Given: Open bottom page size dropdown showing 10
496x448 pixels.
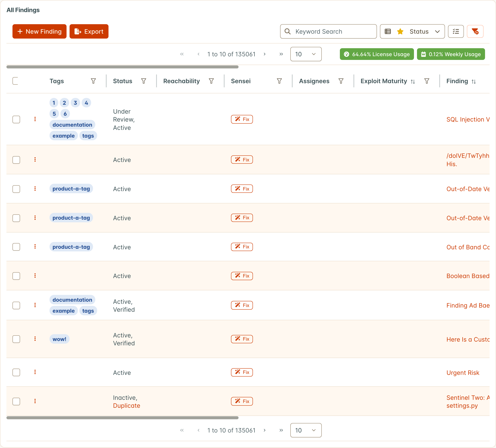Looking at the screenshot, I should [x=306, y=430].
